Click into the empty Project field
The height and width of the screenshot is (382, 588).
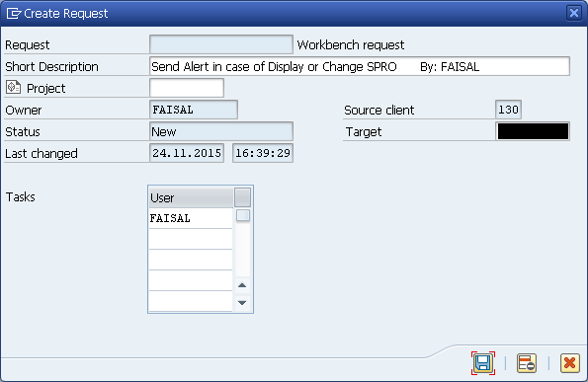pyautogui.click(x=187, y=88)
